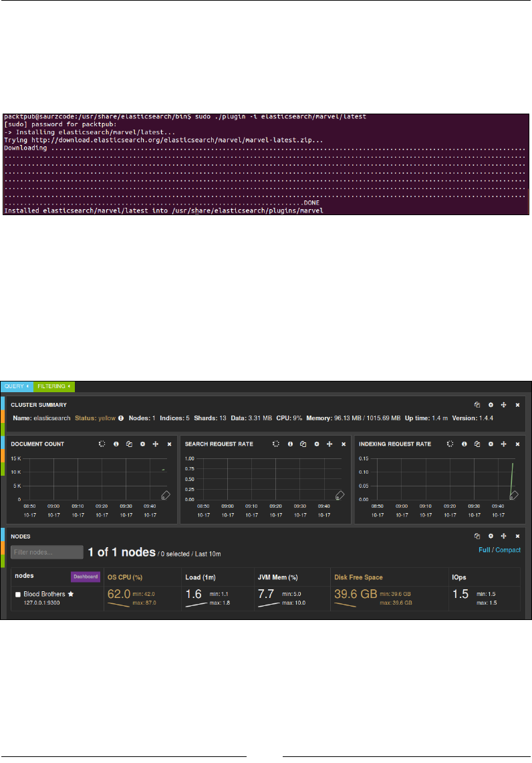Duplicate the Cluster Summary panel
Viewport: 532px width, 763px height.
point(477,405)
